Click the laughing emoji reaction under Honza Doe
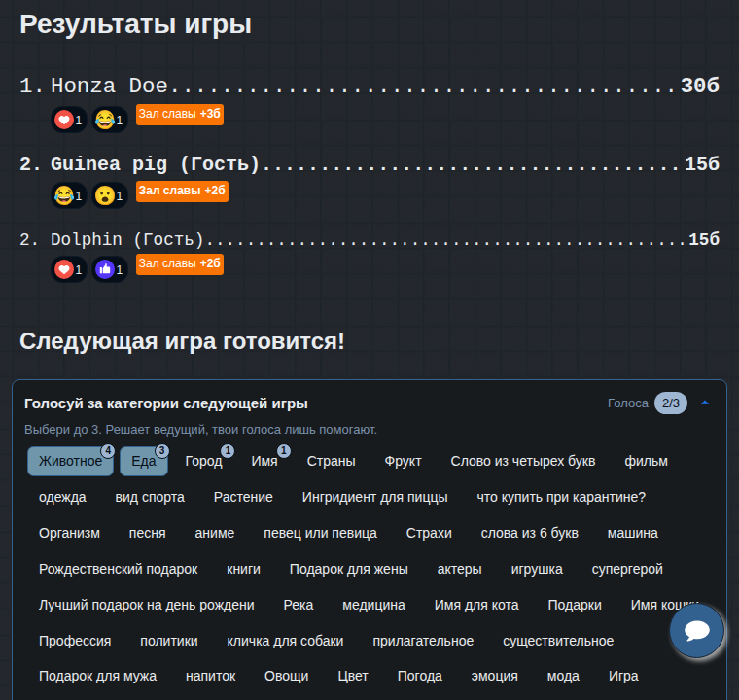 click(x=110, y=120)
